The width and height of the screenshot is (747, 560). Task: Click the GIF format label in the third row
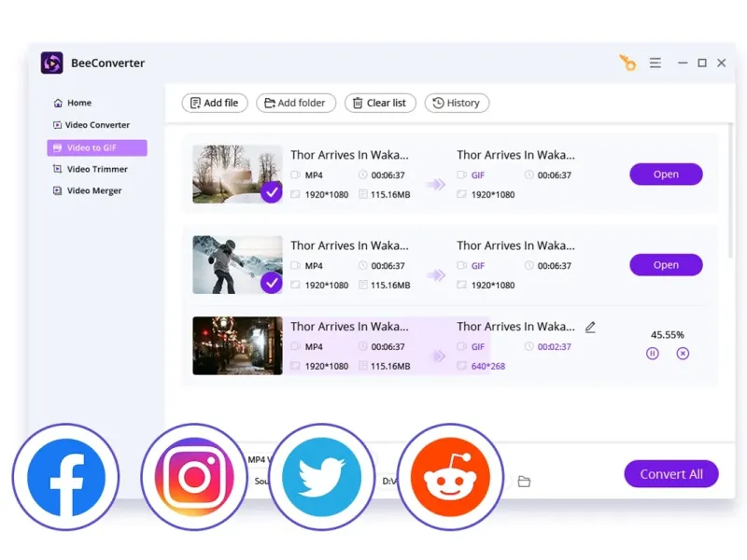pos(478,346)
